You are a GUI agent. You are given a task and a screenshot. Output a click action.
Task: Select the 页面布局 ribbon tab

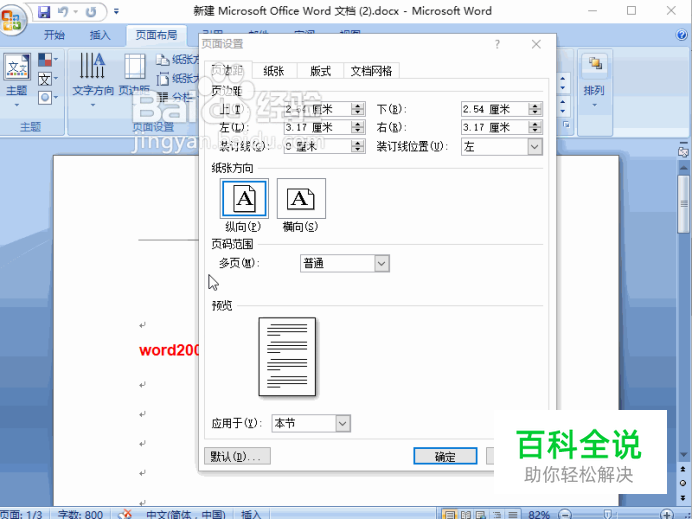156,35
